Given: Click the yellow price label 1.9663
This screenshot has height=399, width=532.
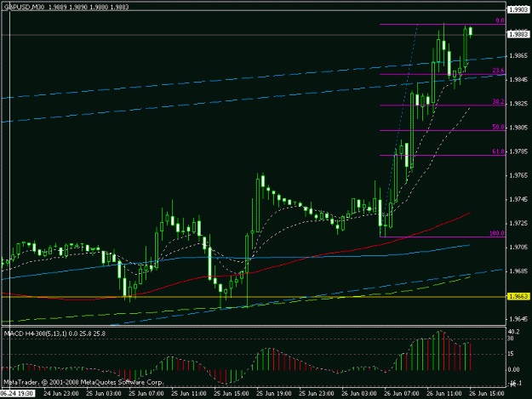Looking at the screenshot, I should point(518,297).
